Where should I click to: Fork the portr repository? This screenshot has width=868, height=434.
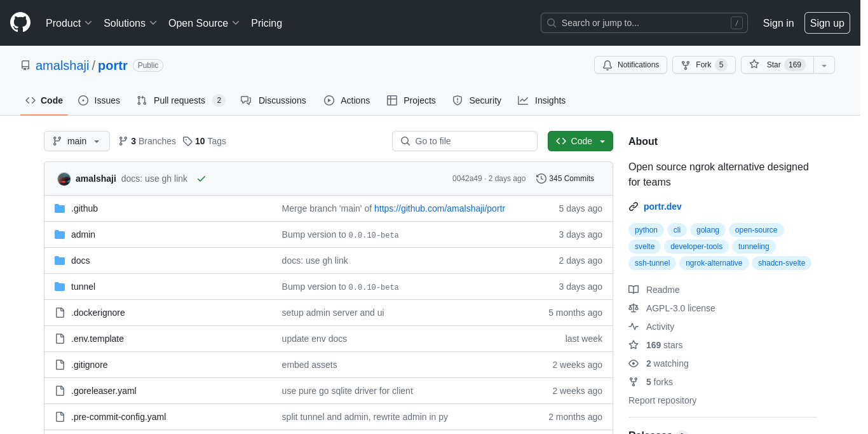coord(703,65)
